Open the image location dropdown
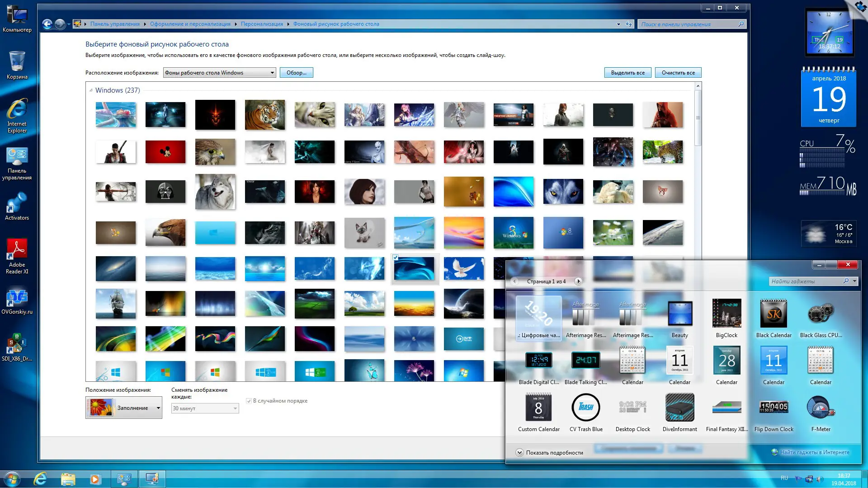The height and width of the screenshot is (488, 868). click(272, 73)
